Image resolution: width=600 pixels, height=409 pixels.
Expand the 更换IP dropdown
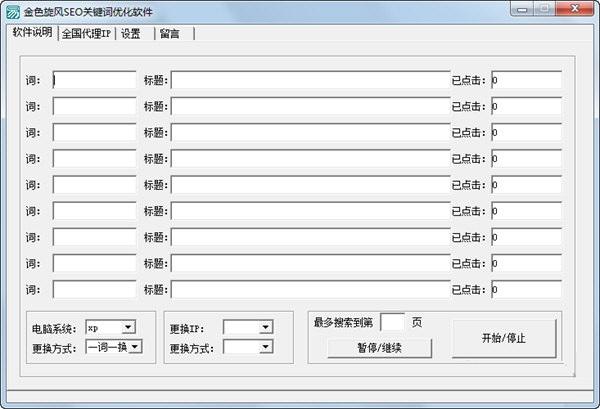(x=265, y=327)
